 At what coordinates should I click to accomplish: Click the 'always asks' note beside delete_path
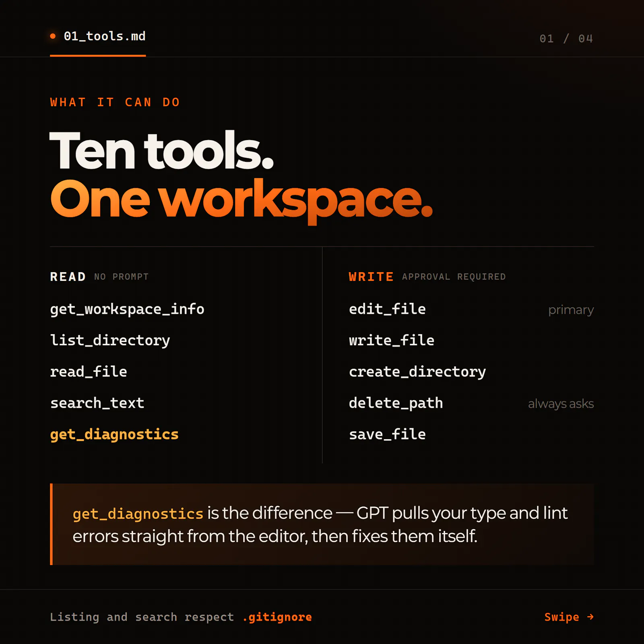[x=561, y=404]
